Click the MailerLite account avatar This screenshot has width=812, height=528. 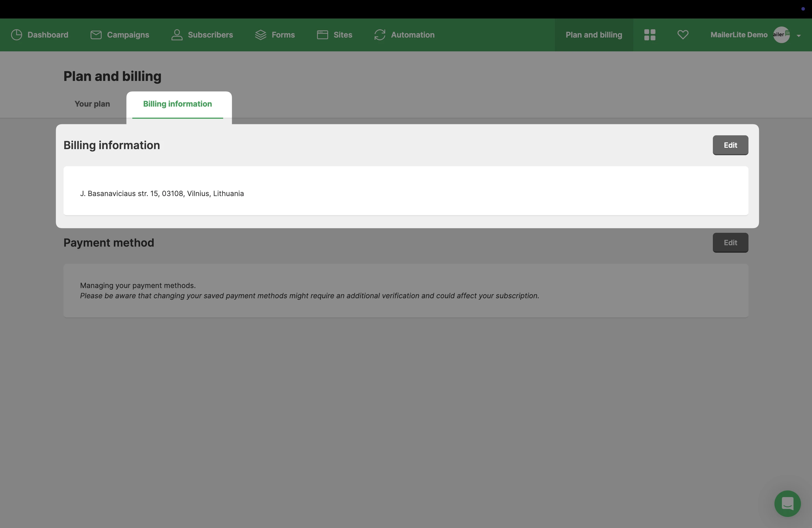tap(781, 35)
